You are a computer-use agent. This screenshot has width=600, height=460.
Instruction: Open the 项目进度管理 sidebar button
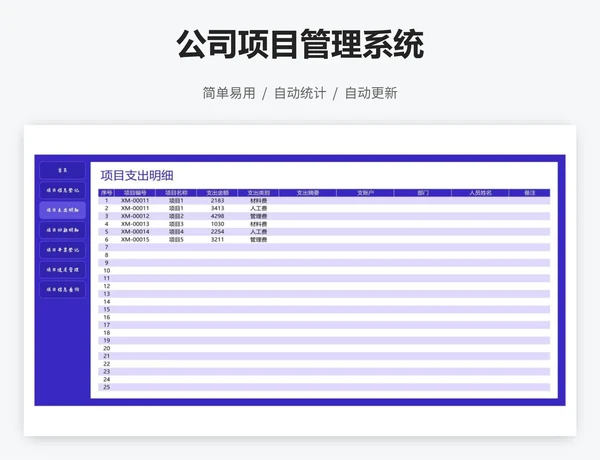pyautogui.click(x=62, y=270)
